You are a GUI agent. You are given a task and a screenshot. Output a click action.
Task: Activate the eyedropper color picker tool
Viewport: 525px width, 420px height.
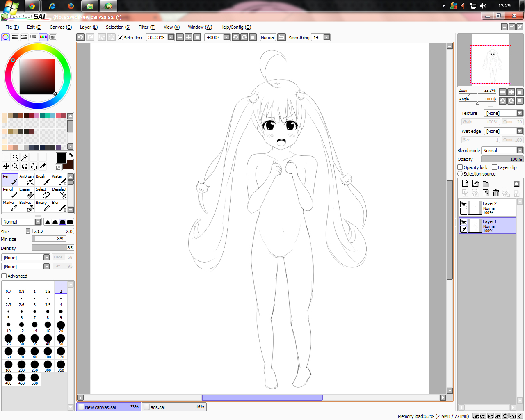click(42, 166)
